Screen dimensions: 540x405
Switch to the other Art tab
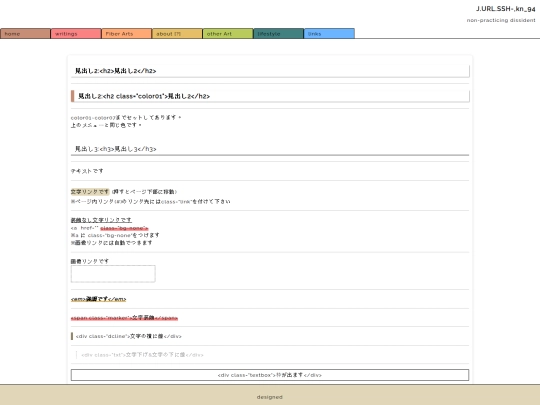tap(228, 34)
